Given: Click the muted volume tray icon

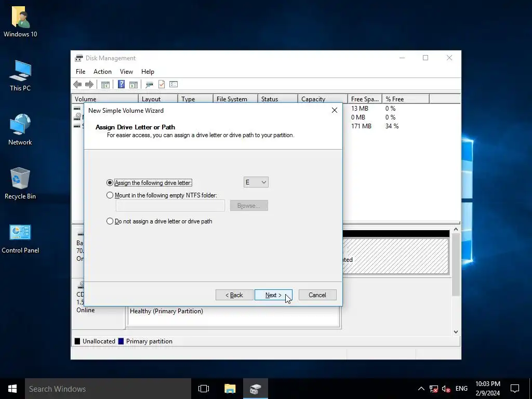Looking at the screenshot, I should (446, 389).
